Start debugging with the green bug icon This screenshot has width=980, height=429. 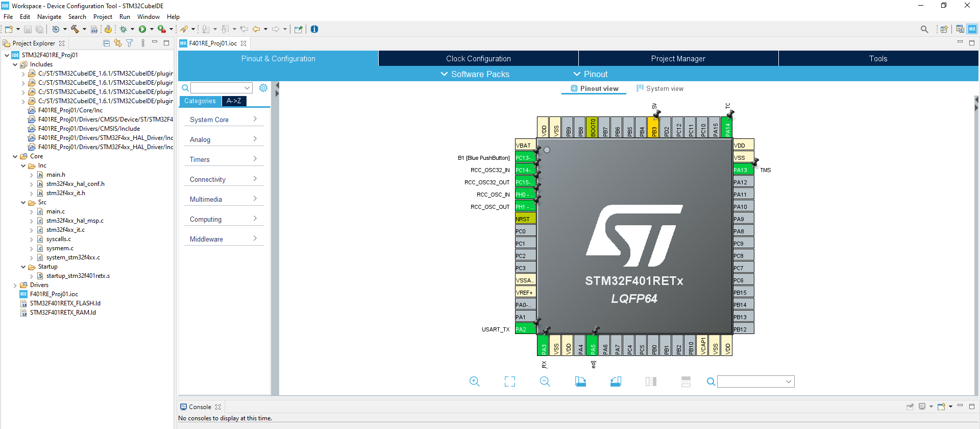124,29
